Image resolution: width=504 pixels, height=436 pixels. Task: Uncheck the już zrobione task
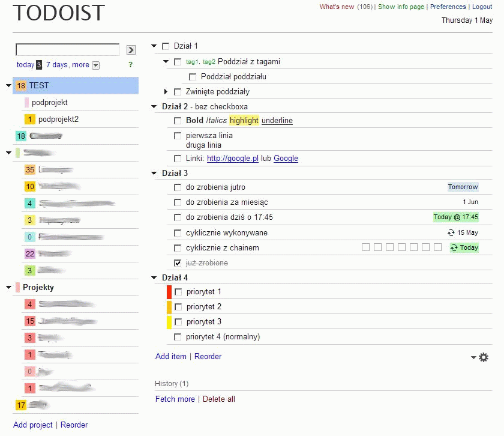(x=178, y=263)
